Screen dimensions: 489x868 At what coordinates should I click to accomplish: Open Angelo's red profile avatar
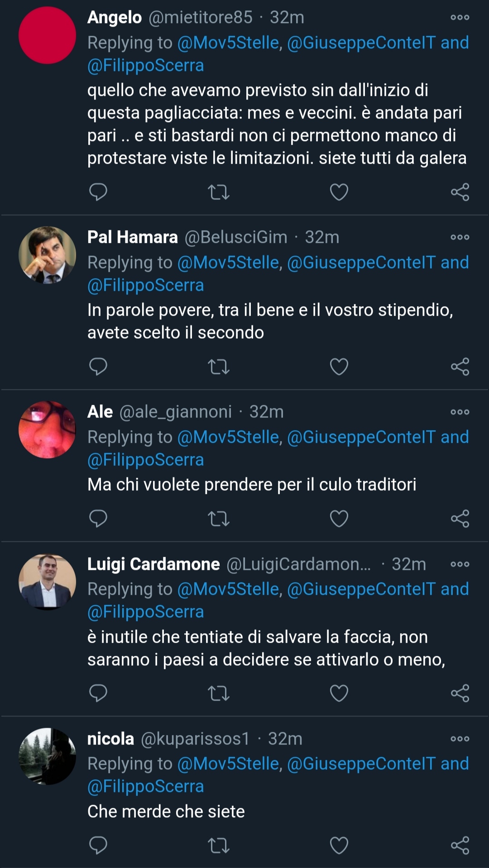tap(47, 35)
